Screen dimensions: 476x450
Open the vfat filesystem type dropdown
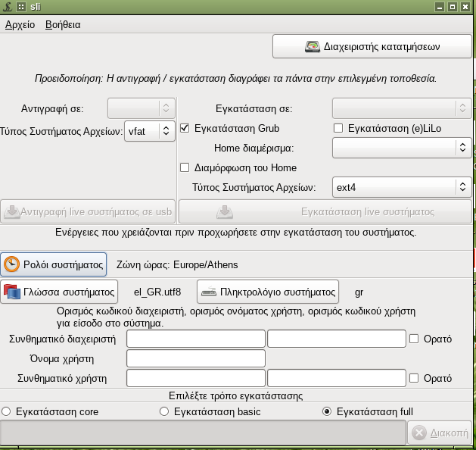tap(150, 131)
